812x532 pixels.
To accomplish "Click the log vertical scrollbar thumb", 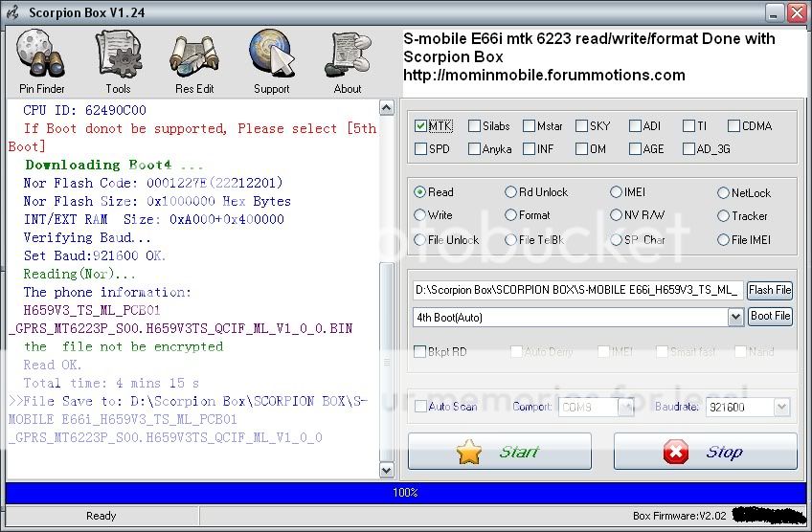I will 386,362.
